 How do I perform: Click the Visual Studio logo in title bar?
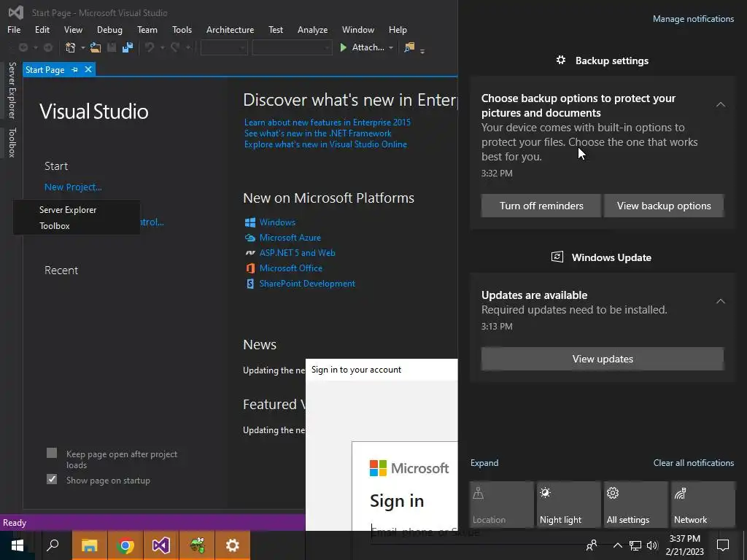16,12
